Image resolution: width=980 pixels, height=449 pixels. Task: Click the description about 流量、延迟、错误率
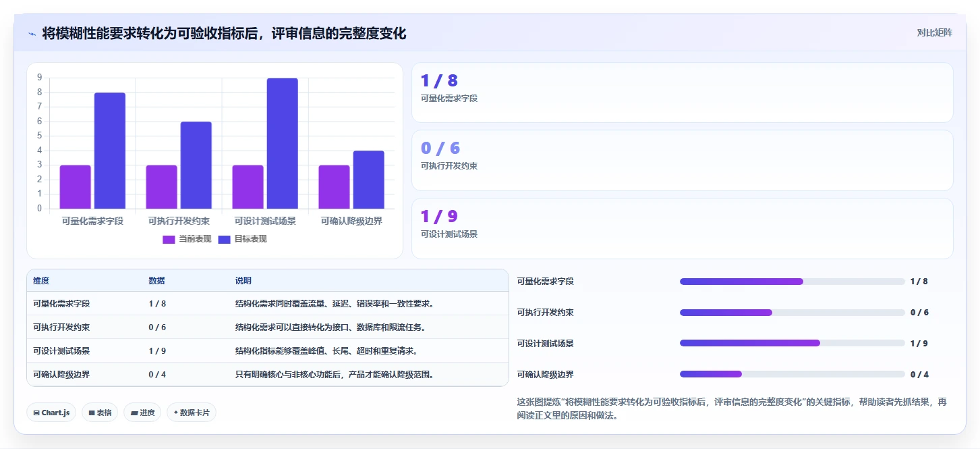pos(334,304)
